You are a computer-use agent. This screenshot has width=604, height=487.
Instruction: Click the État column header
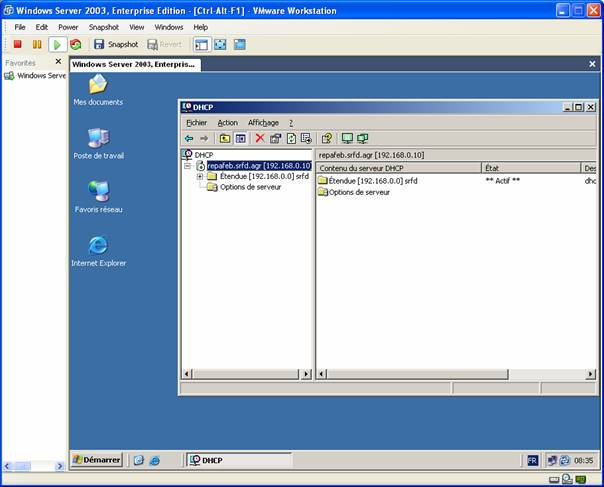click(x=531, y=168)
